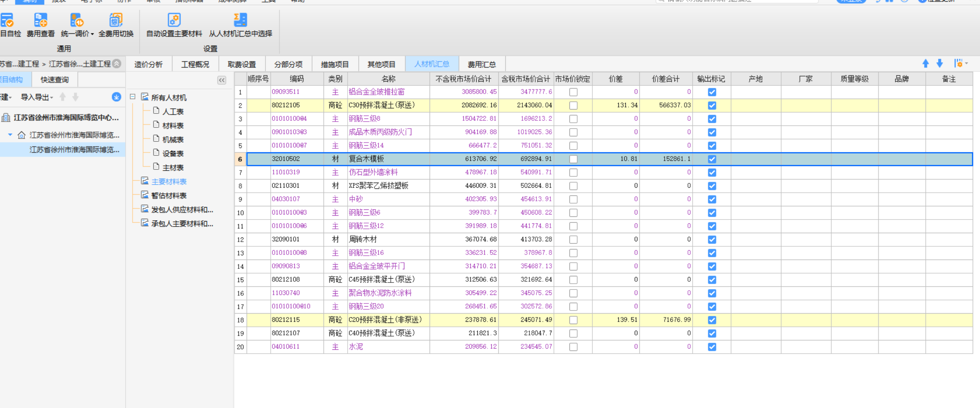Click the move up blue arrow

[926, 64]
